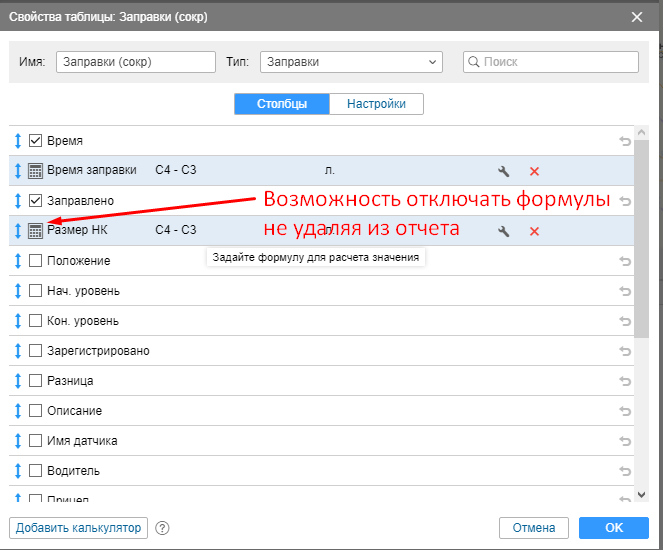Open the Тип dropdown showing Заправки
Screen dimensions: 663x550
tap(350, 62)
